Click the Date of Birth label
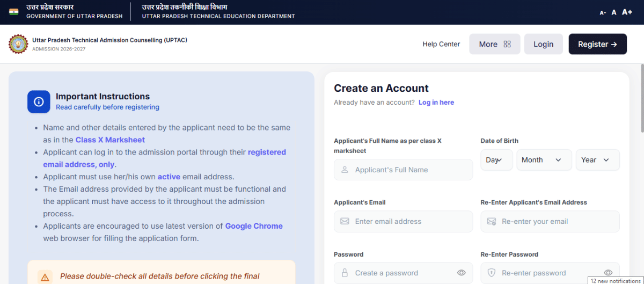Viewport: 644px width, 284px height. 499,141
